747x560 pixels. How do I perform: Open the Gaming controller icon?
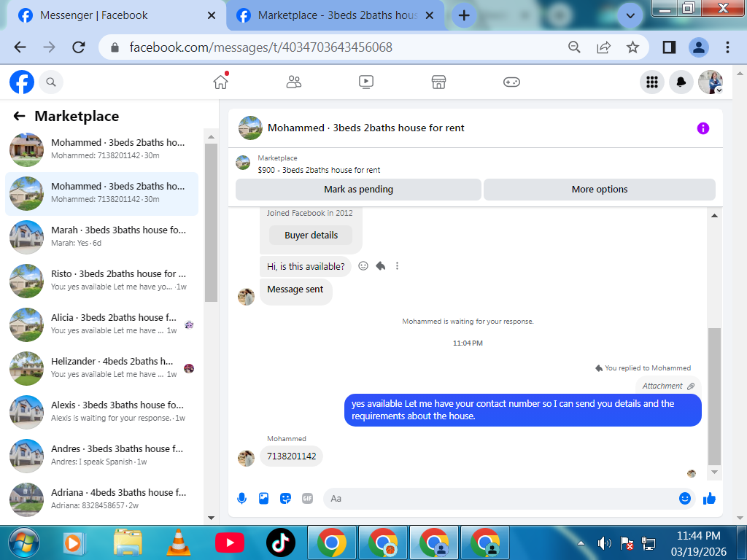511,82
